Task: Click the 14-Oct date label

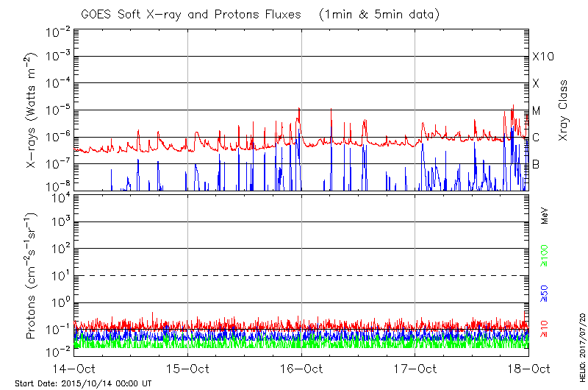Action: click(x=73, y=368)
